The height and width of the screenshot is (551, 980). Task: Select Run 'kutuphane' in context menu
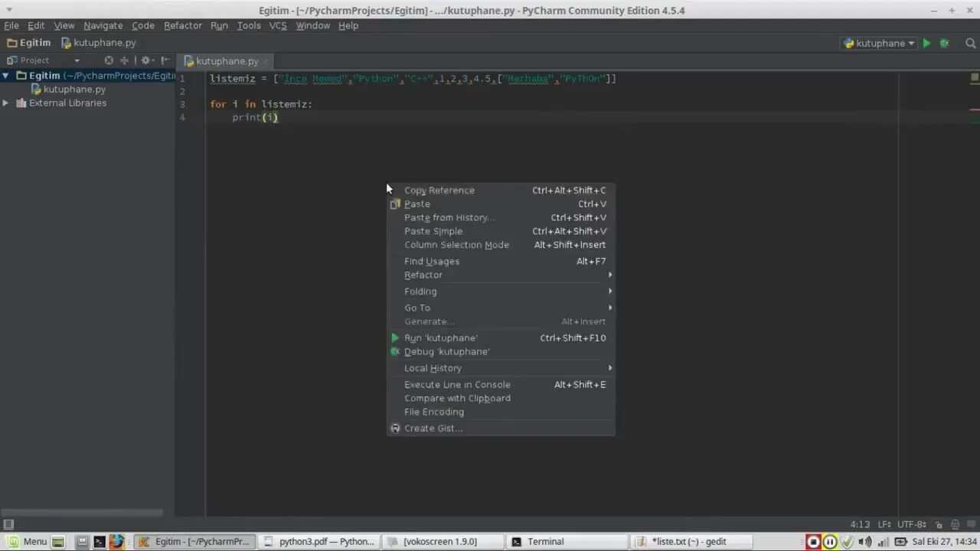point(501,338)
